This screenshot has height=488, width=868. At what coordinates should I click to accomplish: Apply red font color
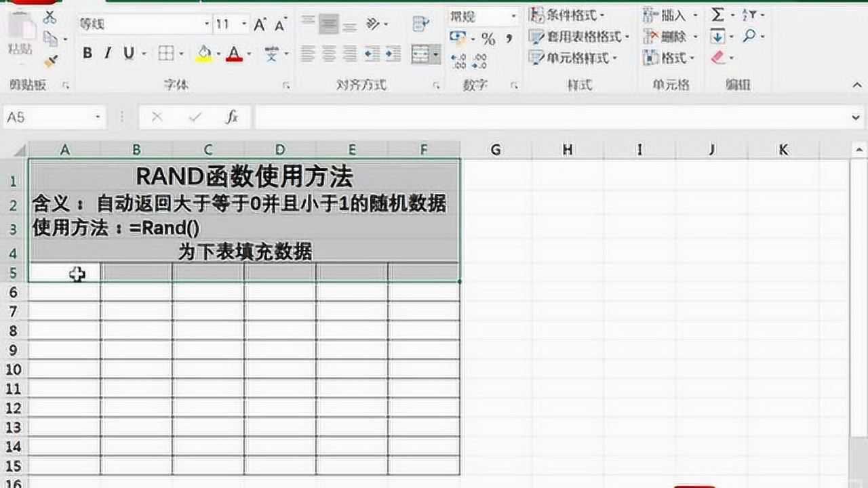click(235, 54)
